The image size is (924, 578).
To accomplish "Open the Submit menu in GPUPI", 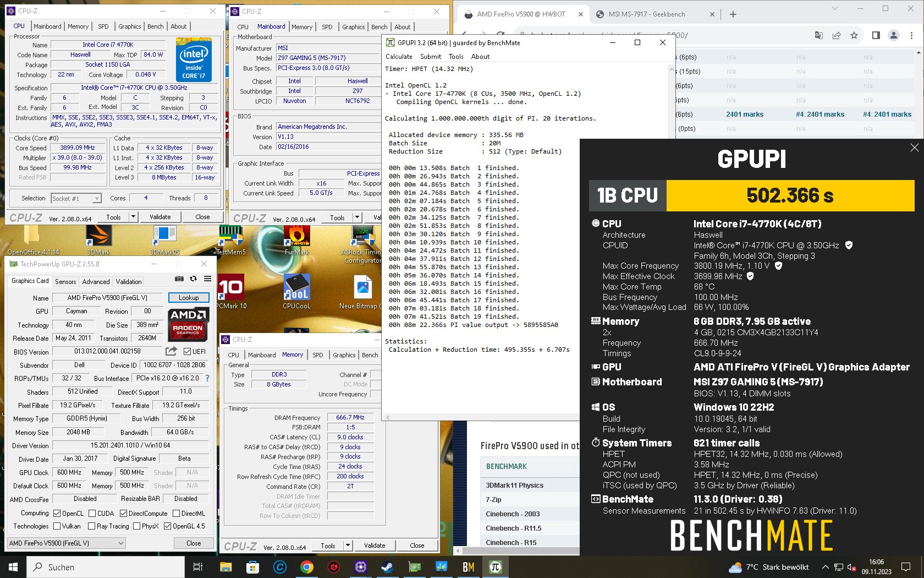I will coord(431,57).
